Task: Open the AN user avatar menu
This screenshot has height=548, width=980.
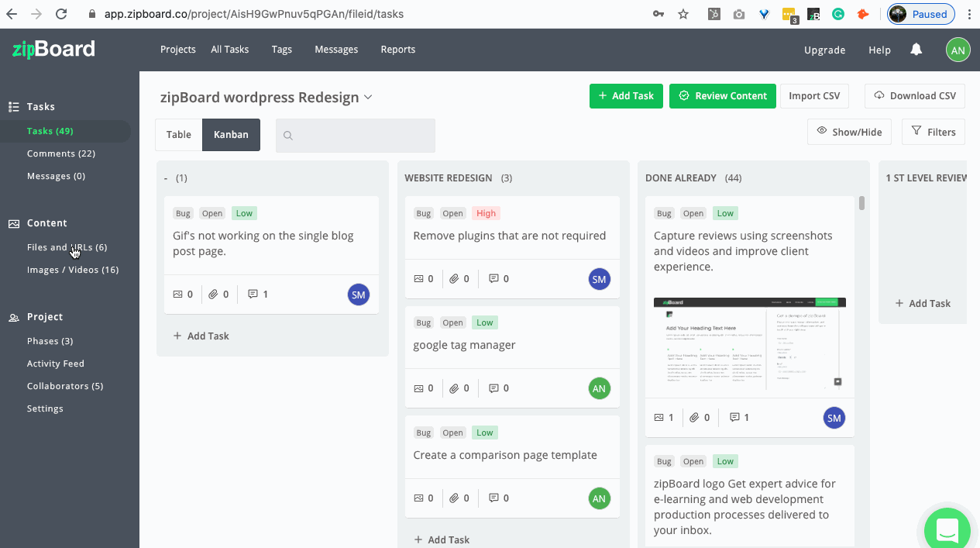Action: [958, 50]
